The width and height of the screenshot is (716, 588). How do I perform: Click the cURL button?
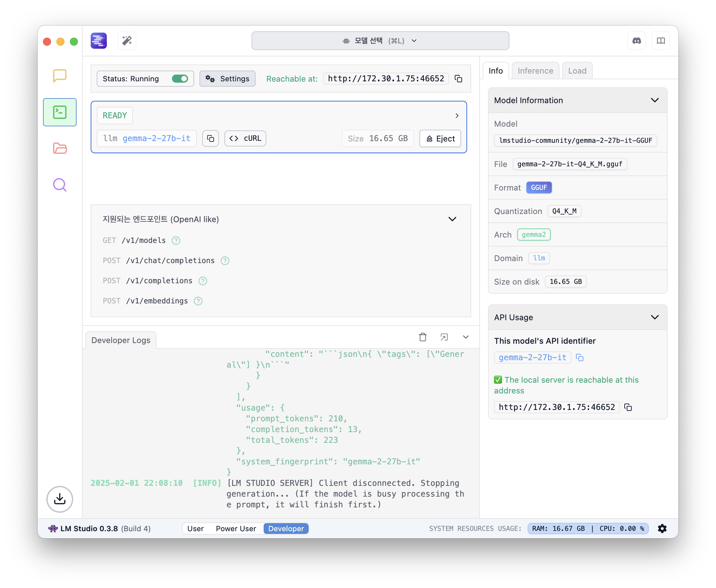click(x=245, y=138)
